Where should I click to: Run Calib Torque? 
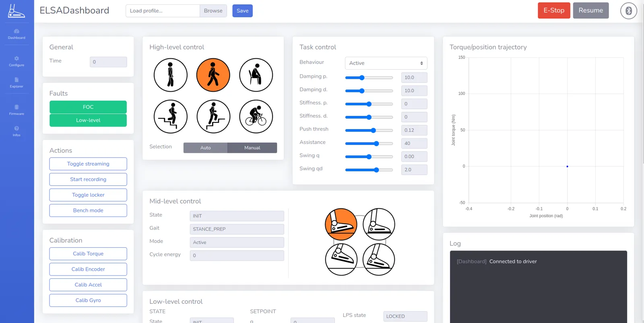pyautogui.click(x=88, y=254)
